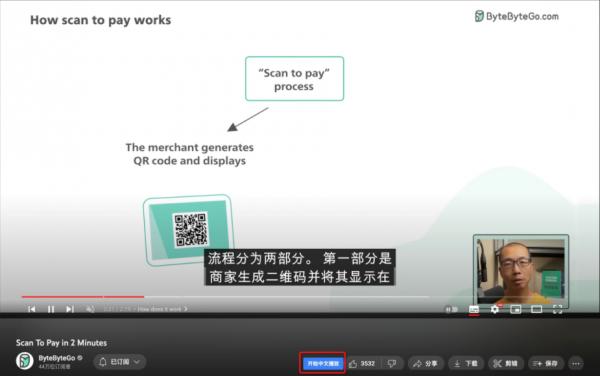This screenshot has width=600, height=376.
Task: Open miniplayer mode
Action: coord(515,309)
